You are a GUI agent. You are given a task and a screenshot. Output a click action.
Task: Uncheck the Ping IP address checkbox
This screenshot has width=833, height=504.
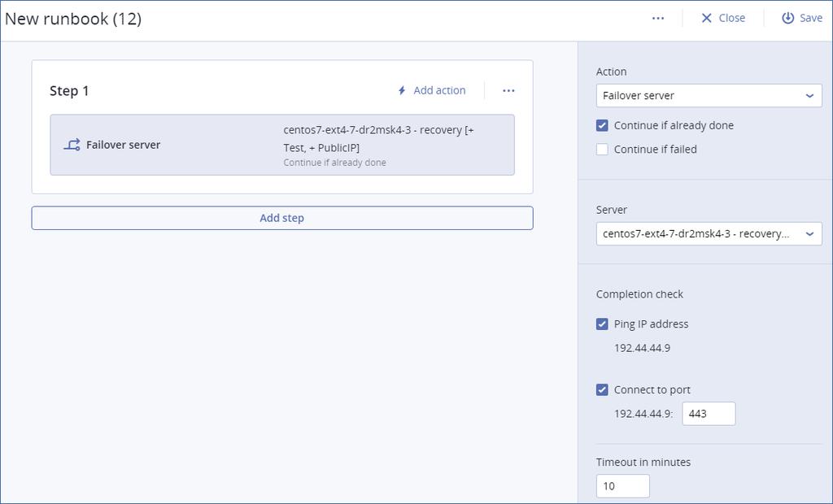tap(602, 324)
